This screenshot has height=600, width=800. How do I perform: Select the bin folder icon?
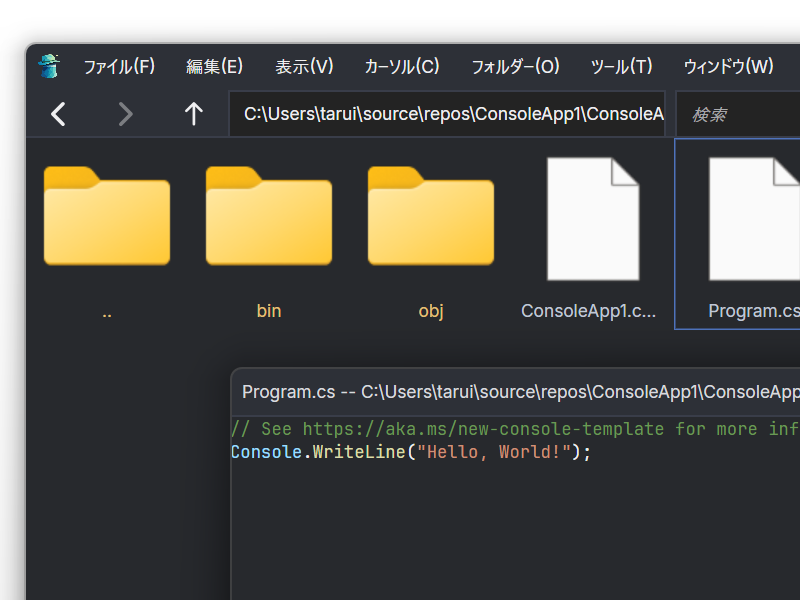click(269, 216)
